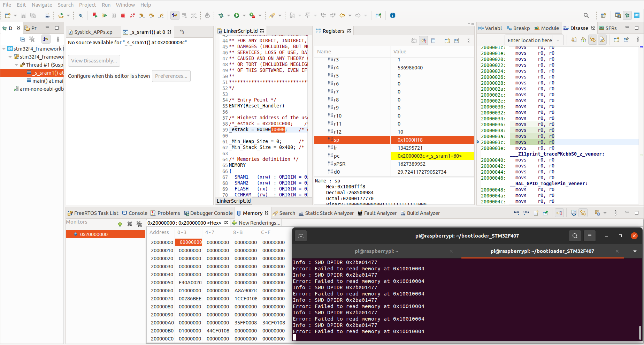Click the terminal window's vertical scrollbar
The image size is (644, 345).
click(640, 332)
